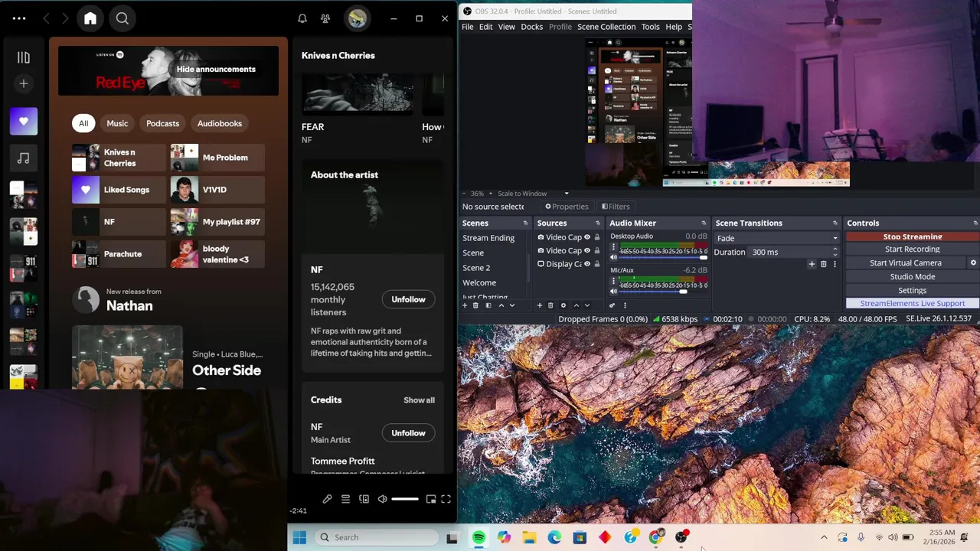Open Spotify search icon

point(122,18)
